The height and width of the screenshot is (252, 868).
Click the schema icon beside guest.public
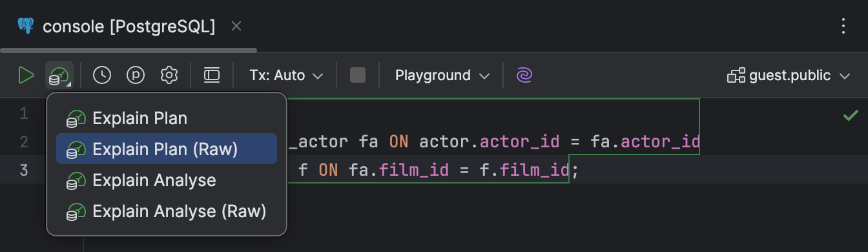(x=736, y=76)
